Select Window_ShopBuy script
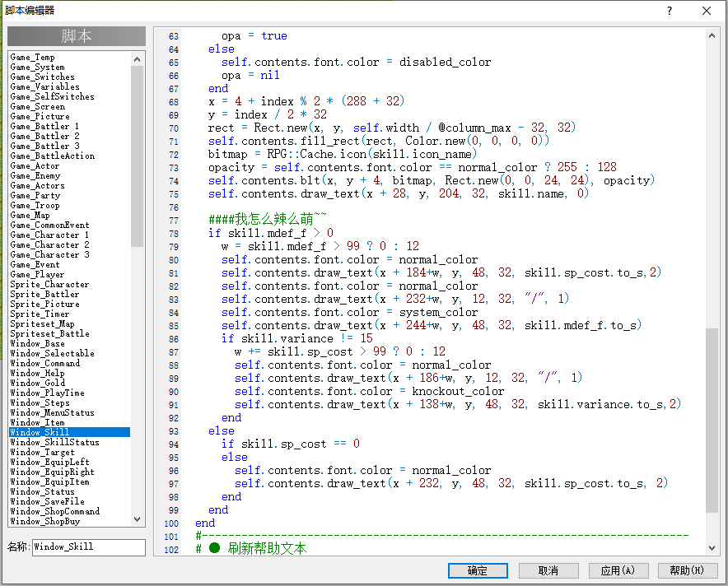Image resolution: width=728 pixels, height=586 pixels. [x=45, y=521]
